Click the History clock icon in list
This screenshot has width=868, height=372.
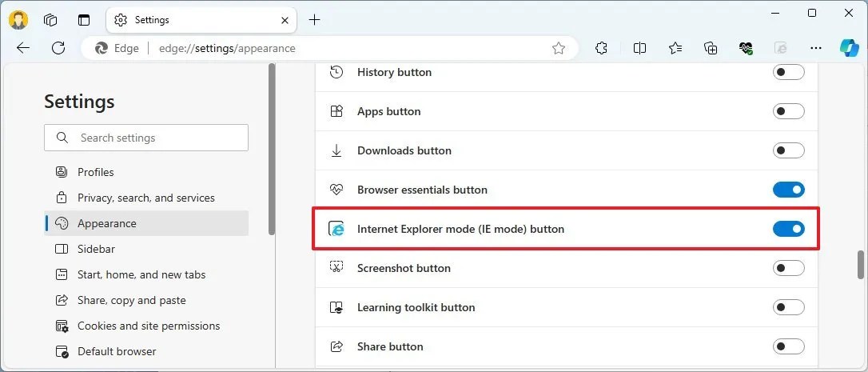[336, 72]
